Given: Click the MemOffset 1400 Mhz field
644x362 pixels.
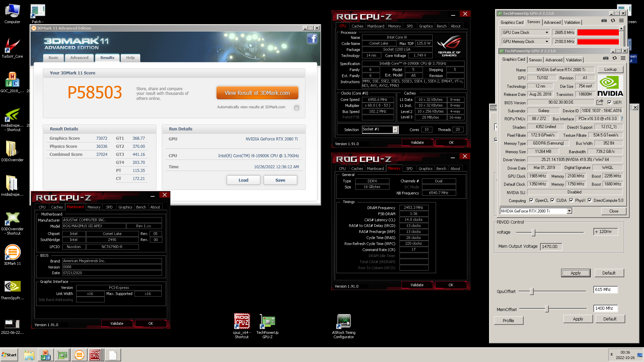Looking at the screenshot, I should tap(605, 308).
